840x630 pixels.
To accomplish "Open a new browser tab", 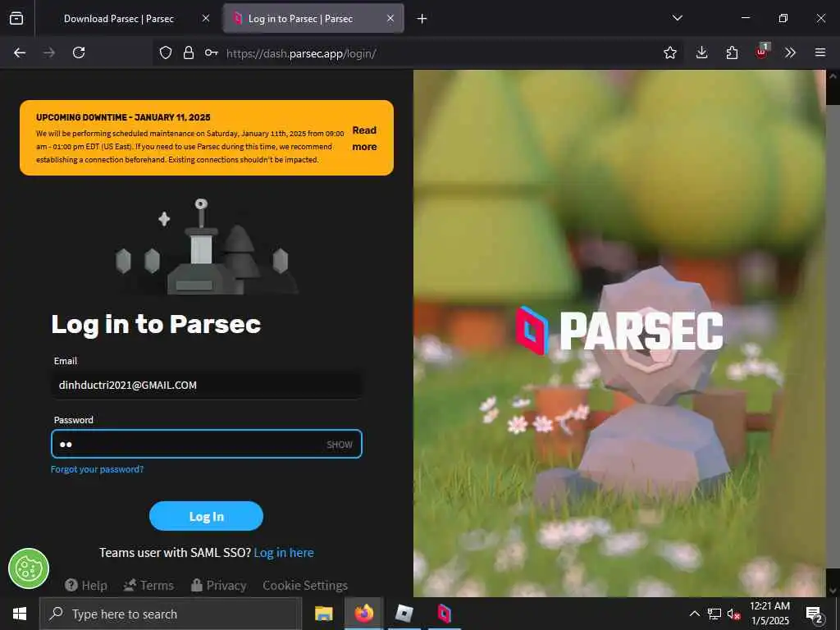I will 422,19.
